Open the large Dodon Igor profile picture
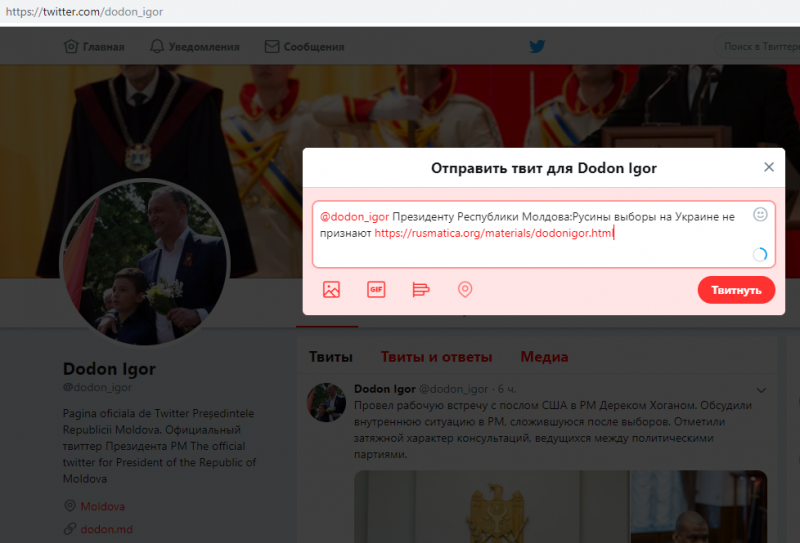This screenshot has width=800, height=543. click(x=145, y=262)
